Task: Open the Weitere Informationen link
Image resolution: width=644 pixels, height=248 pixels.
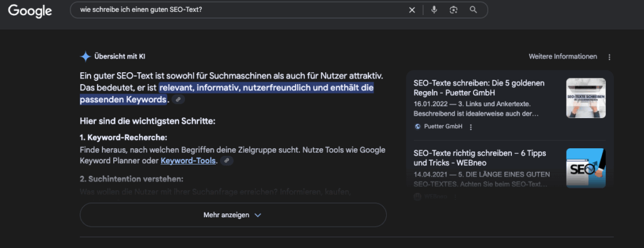Action: pos(563,57)
